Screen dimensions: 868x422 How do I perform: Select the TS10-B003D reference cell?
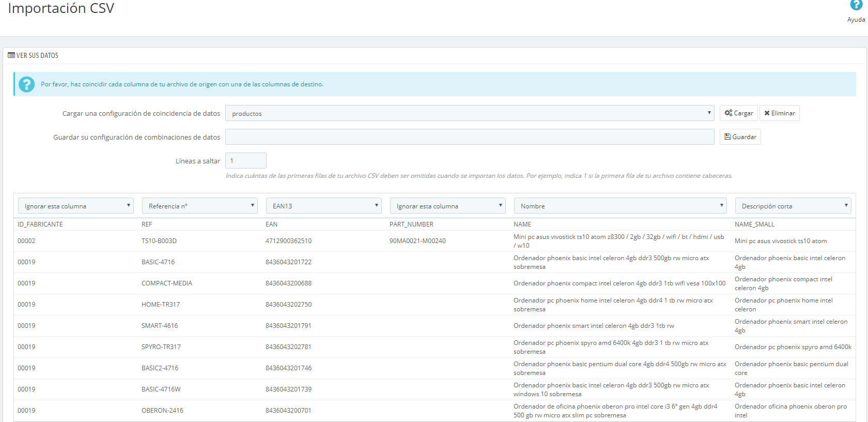pos(159,241)
